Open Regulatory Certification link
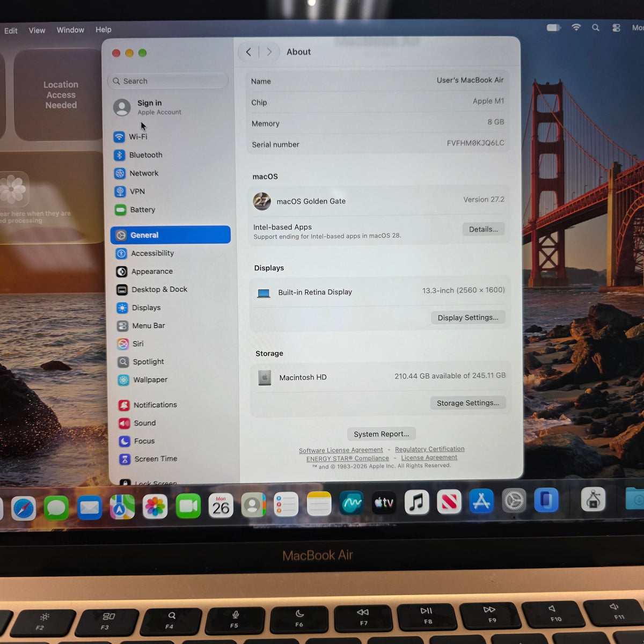Viewport: 644px width, 644px height. [x=430, y=449]
